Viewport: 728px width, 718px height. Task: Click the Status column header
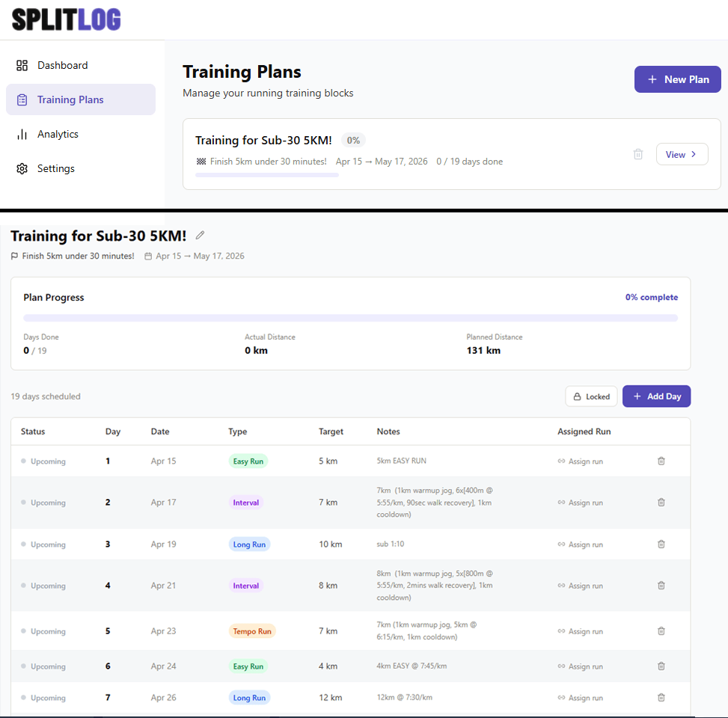[33, 431]
